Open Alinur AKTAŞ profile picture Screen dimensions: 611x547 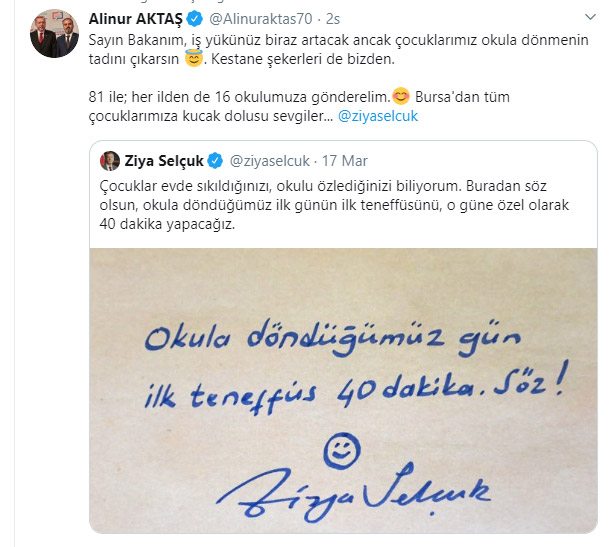click(55, 34)
